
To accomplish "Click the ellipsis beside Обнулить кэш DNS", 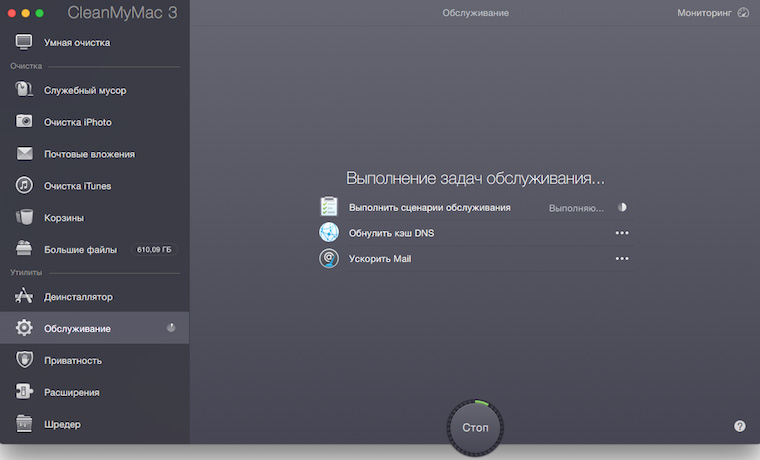I will (x=622, y=233).
